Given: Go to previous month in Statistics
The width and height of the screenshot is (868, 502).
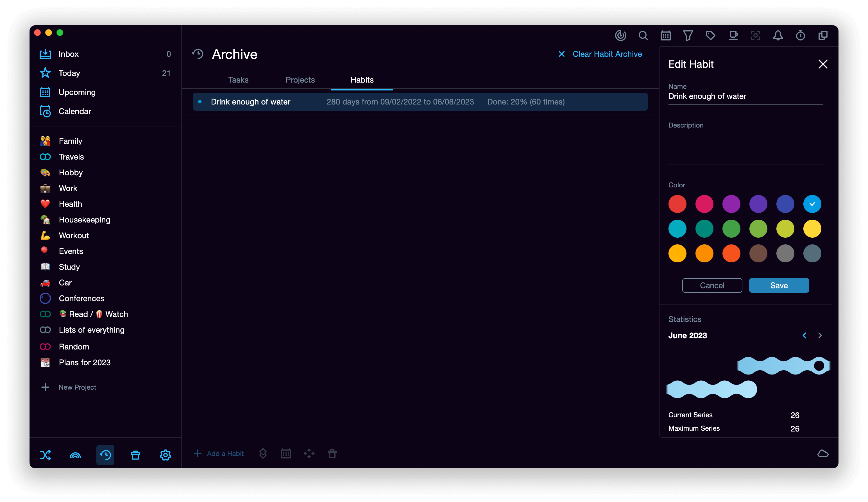Looking at the screenshot, I should point(804,335).
